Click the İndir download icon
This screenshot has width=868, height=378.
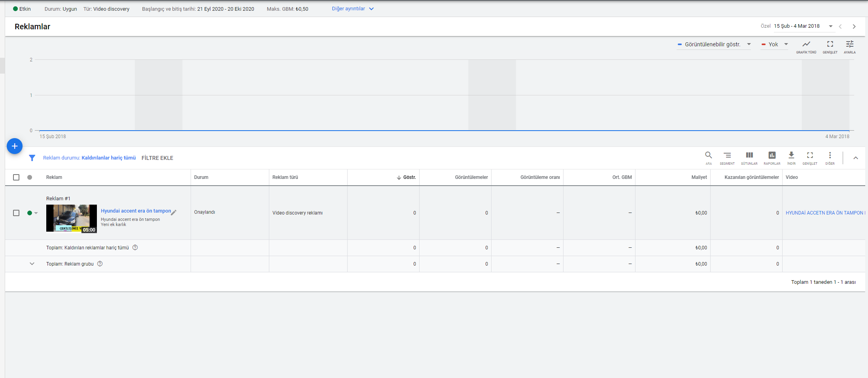(x=791, y=157)
